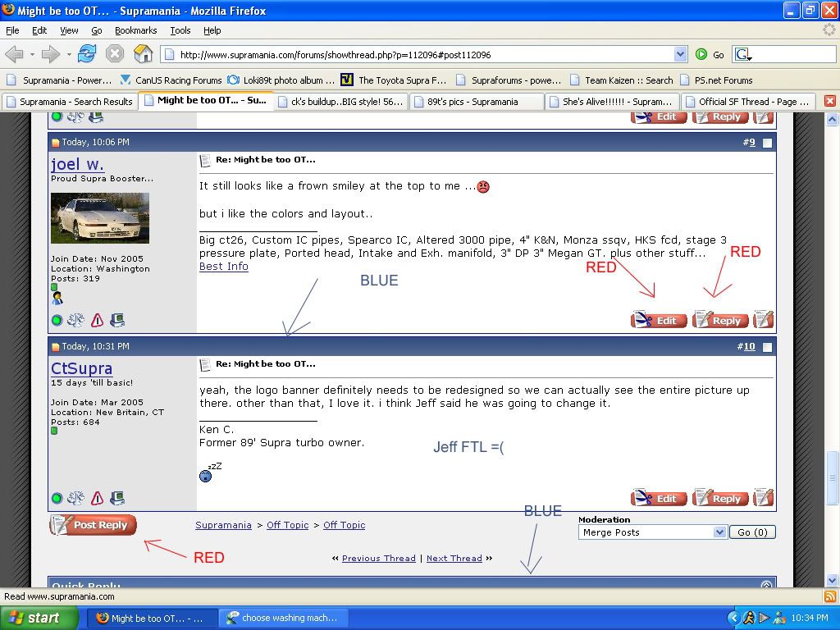The height and width of the screenshot is (630, 840).
Task: Click the green reputation square under CtSupra's posts
Action: [x=54, y=431]
